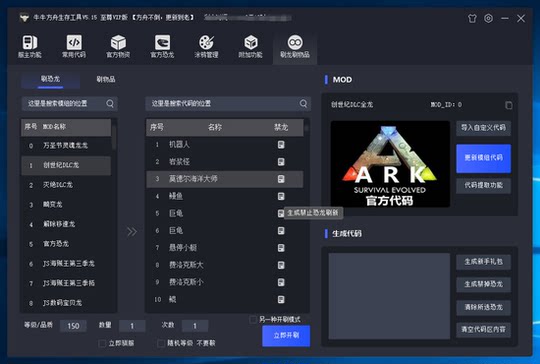Select the 费洛克斯大 entry in dinosaur list
The image size is (540, 364).
click(x=225, y=265)
